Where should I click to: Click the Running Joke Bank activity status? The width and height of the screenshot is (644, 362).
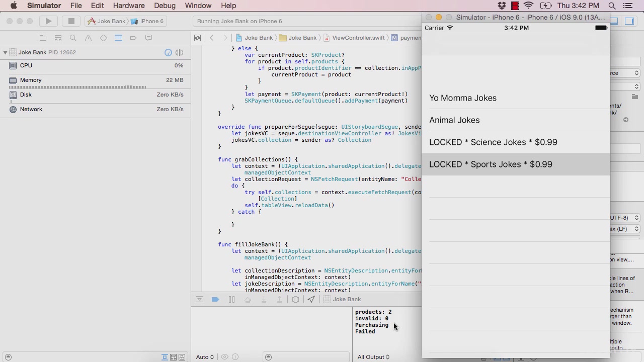tap(239, 21)
